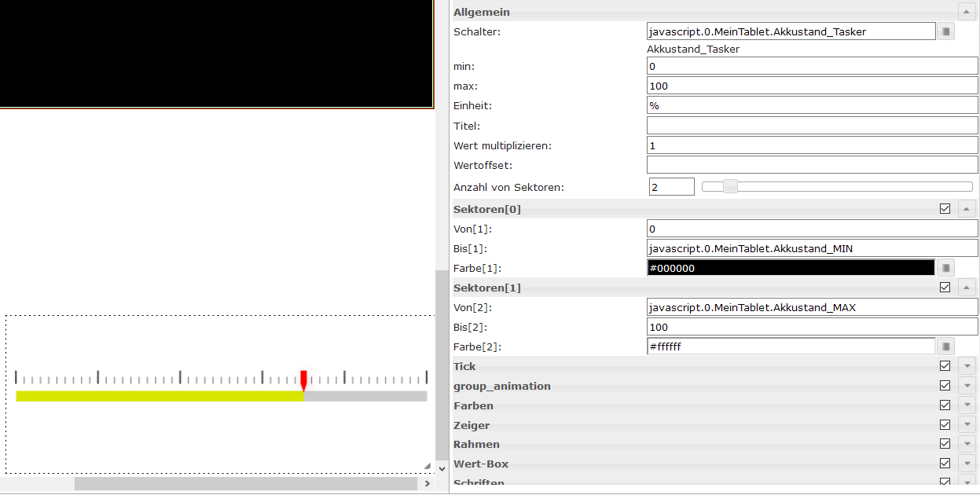Toggle the Wert-Box group checkbox

click(x=945, y=464)
